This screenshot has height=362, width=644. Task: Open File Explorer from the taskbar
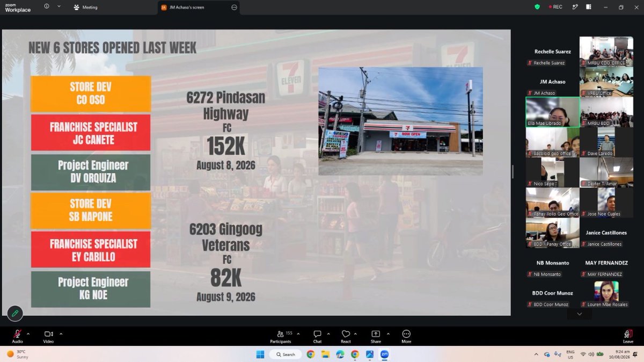click(325, 354)
